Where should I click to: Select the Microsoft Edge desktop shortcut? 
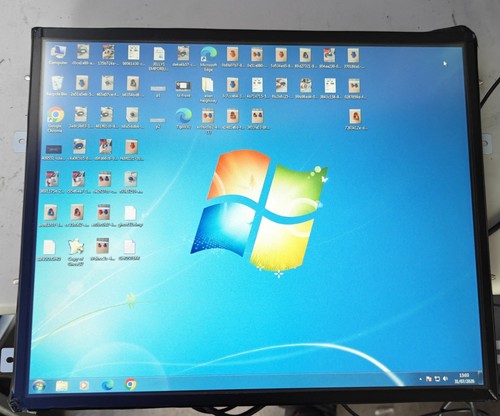[208, 59]
